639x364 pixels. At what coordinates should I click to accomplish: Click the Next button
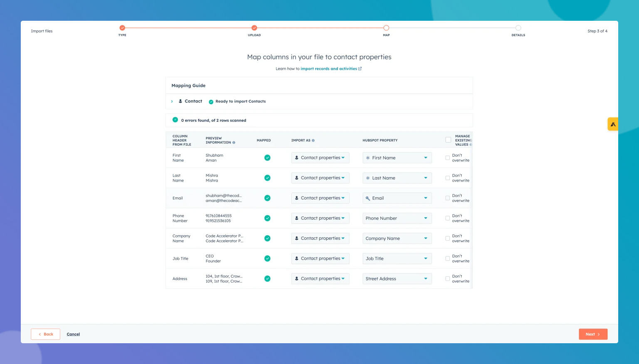(x=592, y=334)
